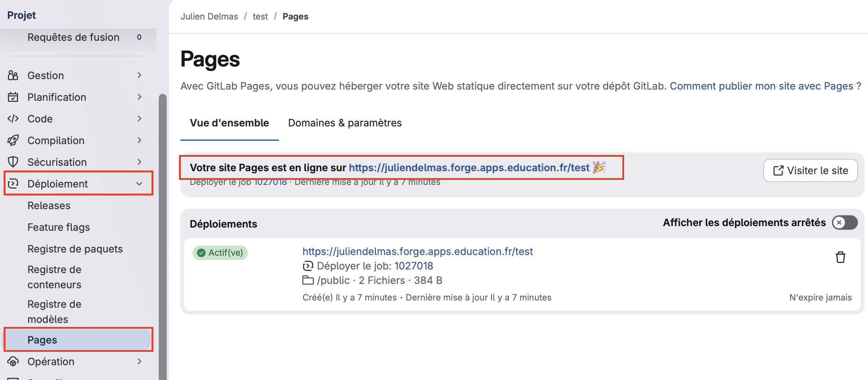The image size is (868, 380).
Task: Click the N'expire jamais text
Action: [x=820, y=298]
